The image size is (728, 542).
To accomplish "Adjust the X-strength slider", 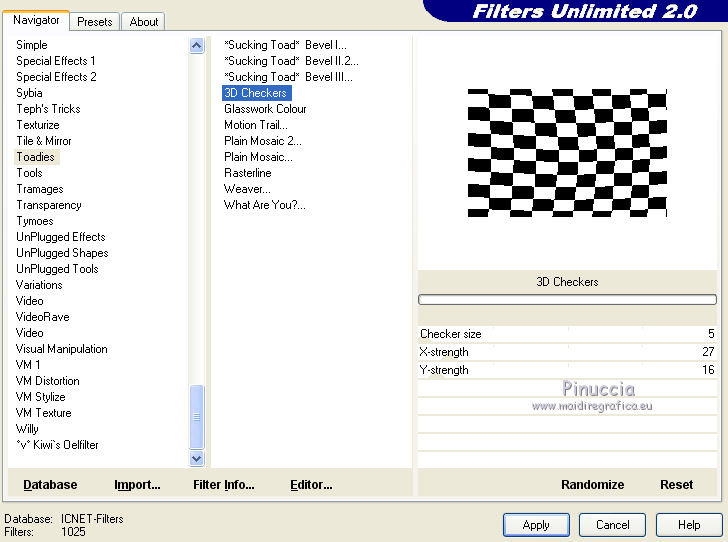I will (567, 352).
